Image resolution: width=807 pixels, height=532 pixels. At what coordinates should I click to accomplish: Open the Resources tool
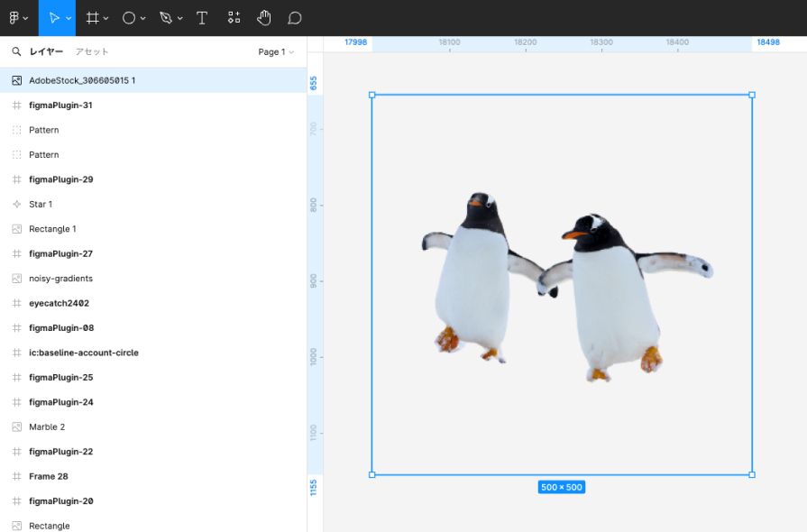click(x=234, y=18)
